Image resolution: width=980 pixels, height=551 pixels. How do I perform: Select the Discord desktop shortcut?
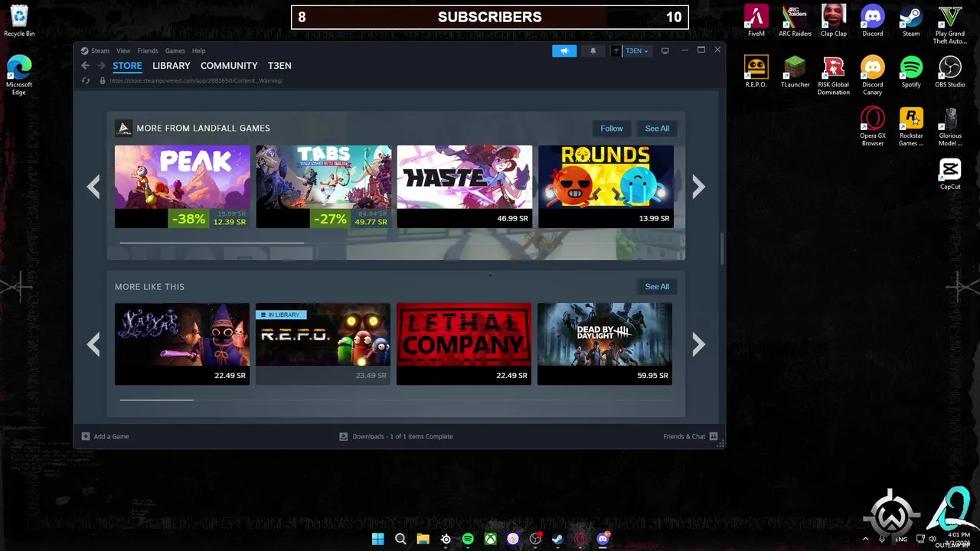[873, 21]
